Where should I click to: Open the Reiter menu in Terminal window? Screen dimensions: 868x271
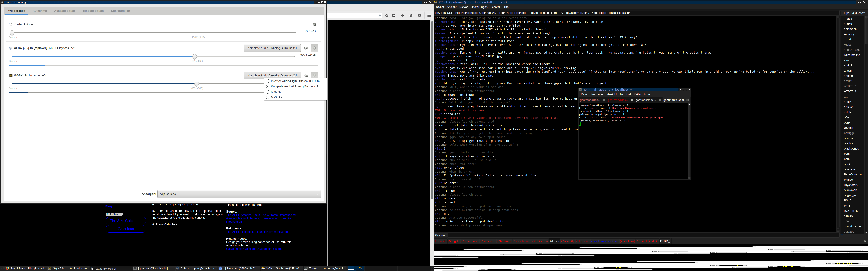click(637, 95)
